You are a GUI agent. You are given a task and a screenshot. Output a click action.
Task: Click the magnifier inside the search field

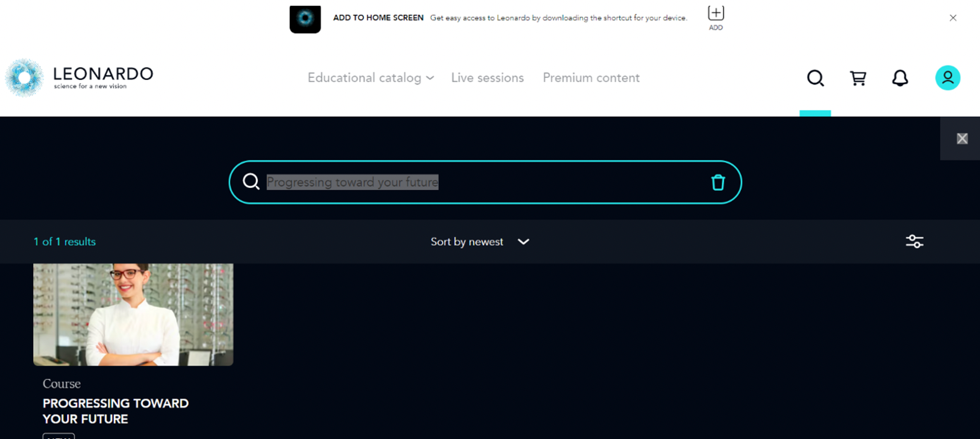click(251, 182)
